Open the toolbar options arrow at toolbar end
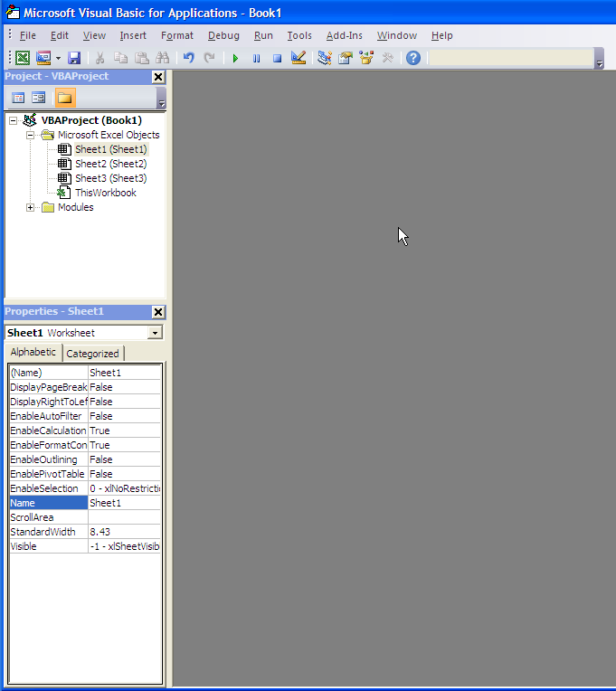This screenshot has width=616, height=691. point(599,59)
